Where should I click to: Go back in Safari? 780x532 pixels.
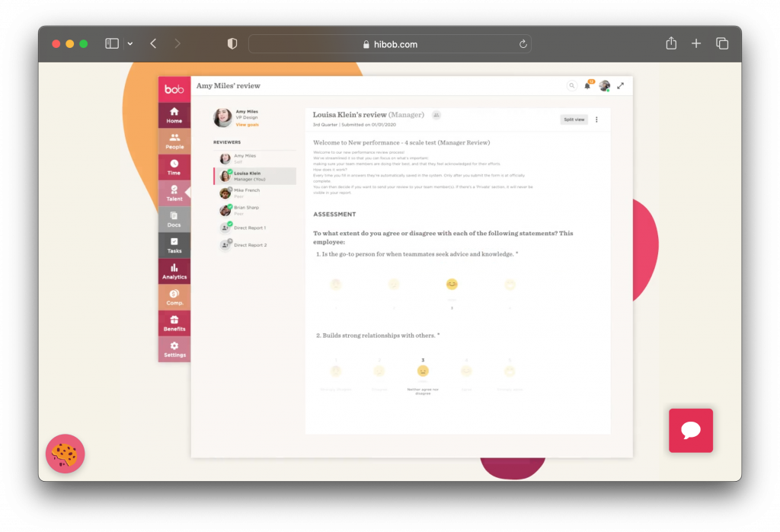click(x=153, y=43)
